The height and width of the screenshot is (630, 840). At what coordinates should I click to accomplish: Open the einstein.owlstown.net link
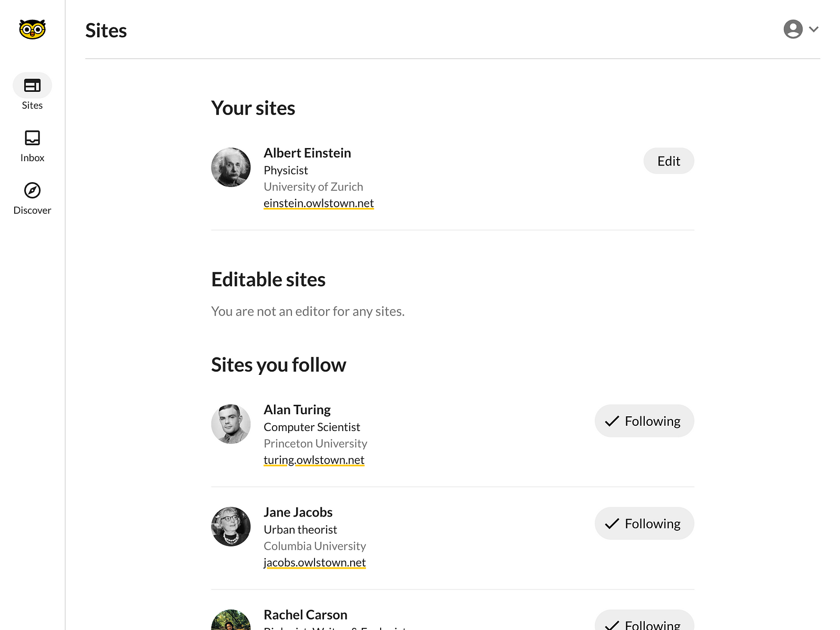[x=319, y=203]
